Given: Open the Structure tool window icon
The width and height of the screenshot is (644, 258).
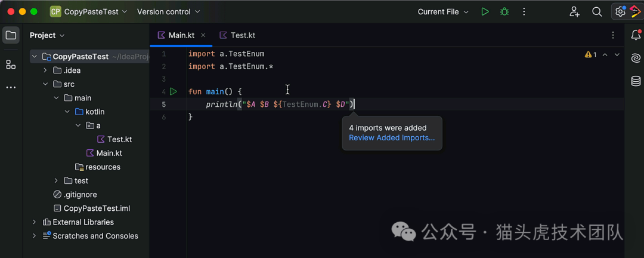Looking at the screenshot, I should (x=11, y=64).
